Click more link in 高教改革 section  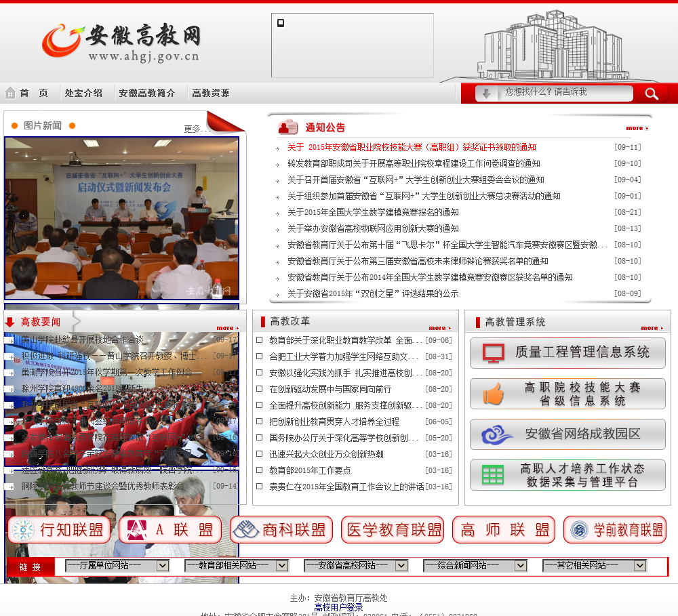[440, 328]
